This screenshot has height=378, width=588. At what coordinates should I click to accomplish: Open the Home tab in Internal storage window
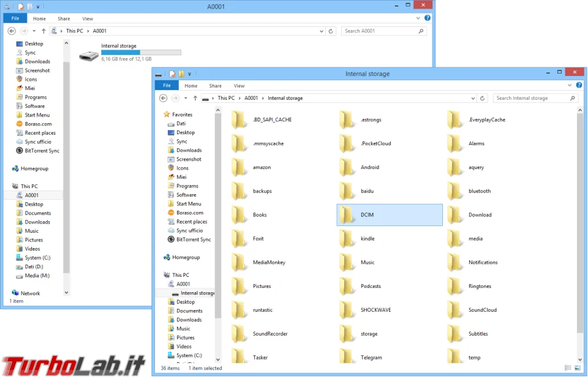[191, 86]
